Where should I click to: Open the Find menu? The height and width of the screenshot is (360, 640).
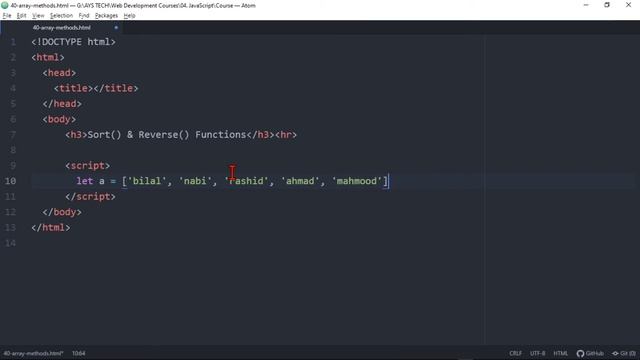[x=84, y=16]
